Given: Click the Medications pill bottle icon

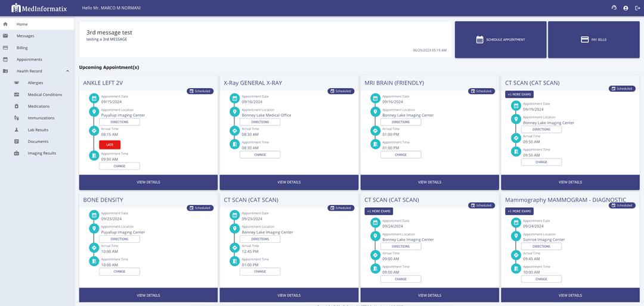Looking at the screenshot, I should click(x=17, y=106).
